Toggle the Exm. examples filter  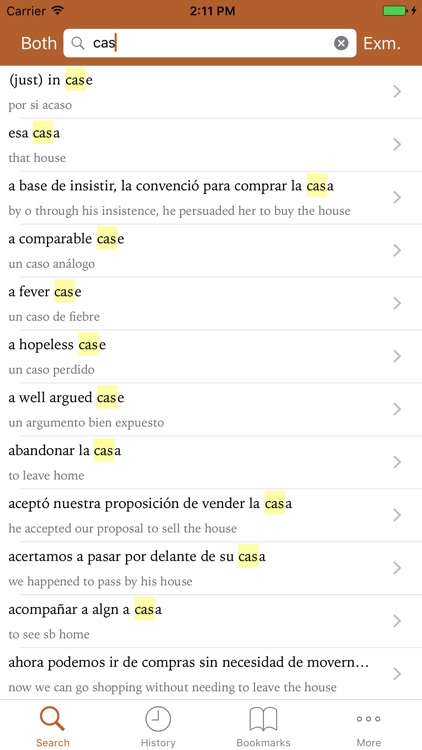(x=382, y=44)
